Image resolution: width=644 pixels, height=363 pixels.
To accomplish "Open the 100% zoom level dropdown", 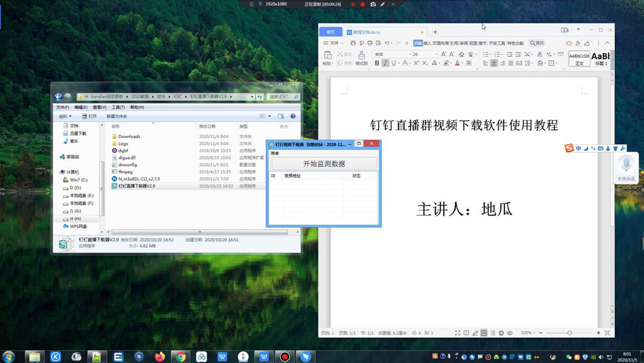I will [527, 333].
